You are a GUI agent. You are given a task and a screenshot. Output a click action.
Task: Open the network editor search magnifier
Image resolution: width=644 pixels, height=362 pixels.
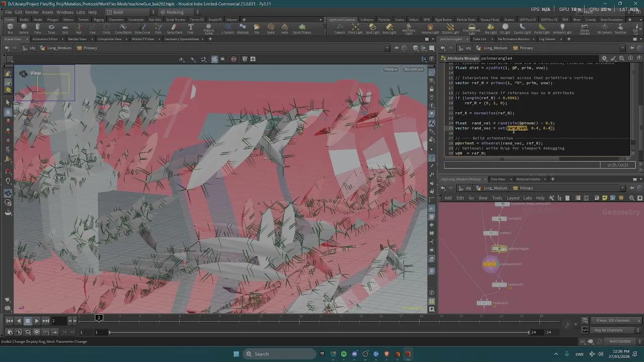click(632, 198)
